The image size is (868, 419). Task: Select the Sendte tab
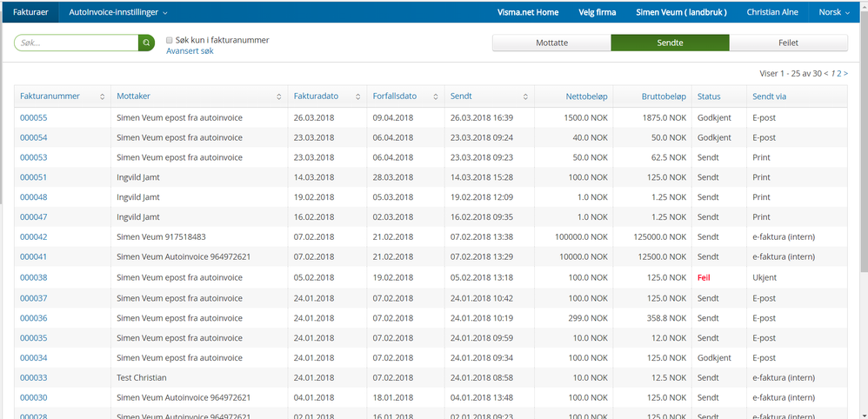coord(670,43)
